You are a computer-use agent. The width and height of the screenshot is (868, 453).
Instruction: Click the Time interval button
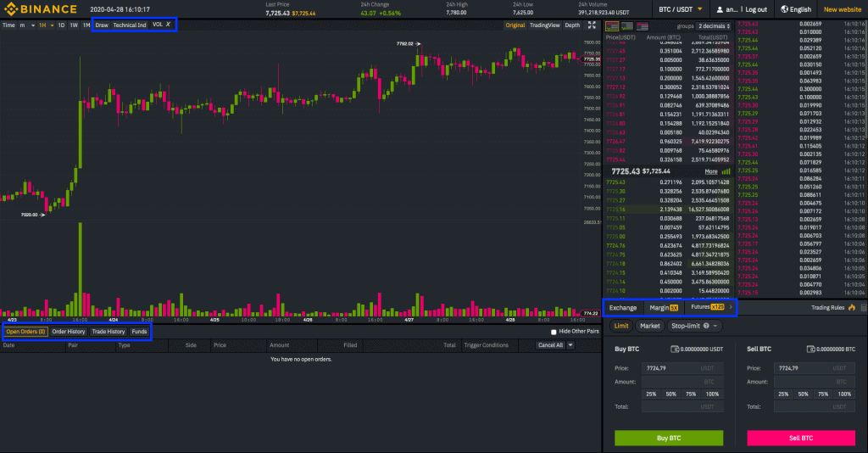click(x=8, y=25)
